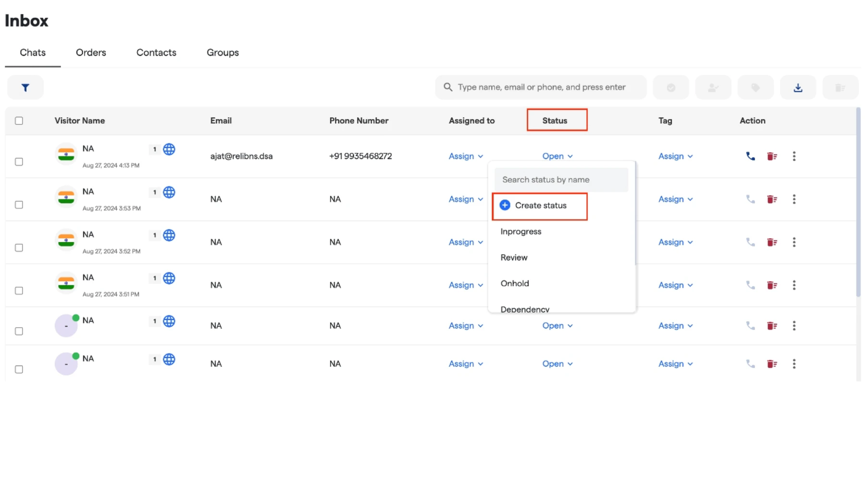868x490 pixels.
Task: Open kebab menu for 3:53 PM row
Action: tap(794, 199)
